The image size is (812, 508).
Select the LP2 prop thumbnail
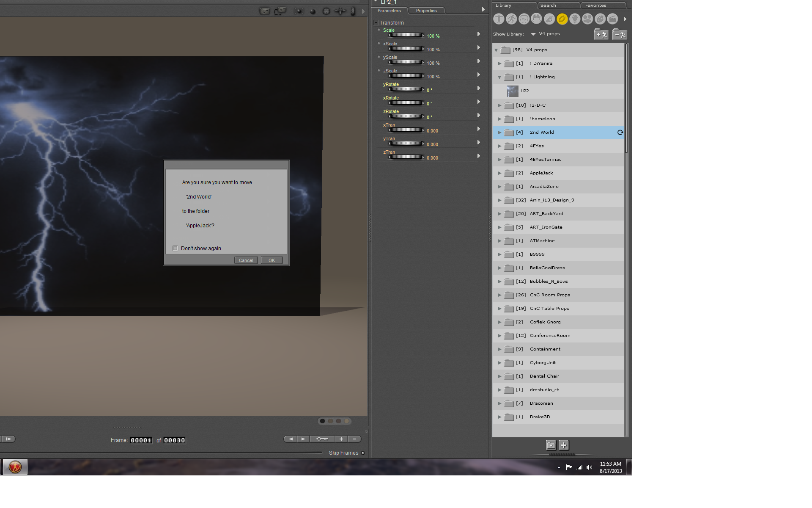click(513, 91)
